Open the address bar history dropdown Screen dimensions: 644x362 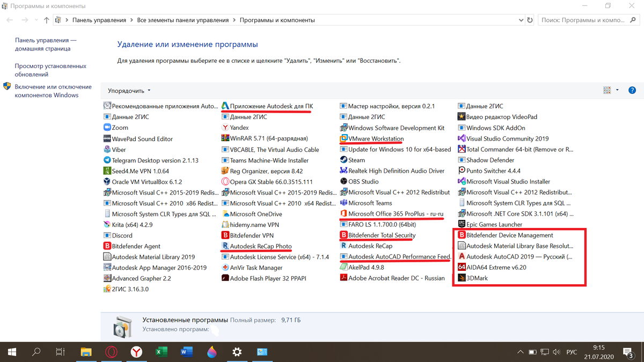pos(519,20)
